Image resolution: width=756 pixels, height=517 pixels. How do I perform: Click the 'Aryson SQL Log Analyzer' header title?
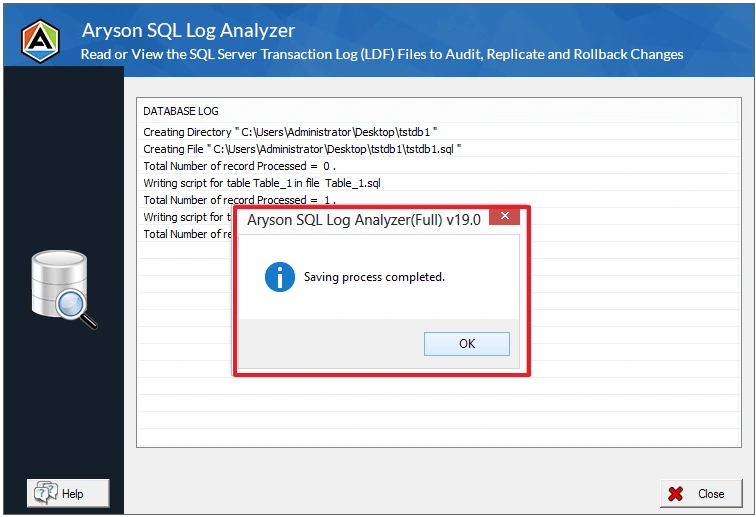coord(188,30)
